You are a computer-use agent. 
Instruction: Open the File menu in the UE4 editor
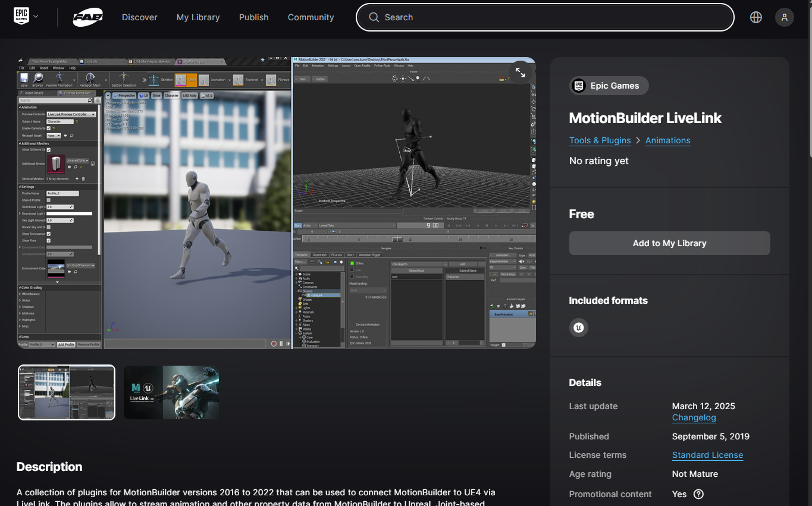21,68
